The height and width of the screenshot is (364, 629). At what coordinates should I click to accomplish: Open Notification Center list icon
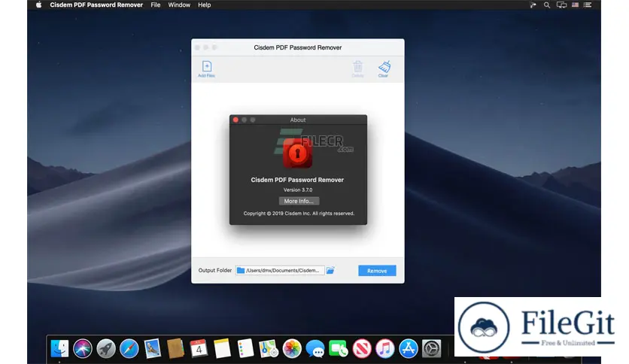click(588, 5)
